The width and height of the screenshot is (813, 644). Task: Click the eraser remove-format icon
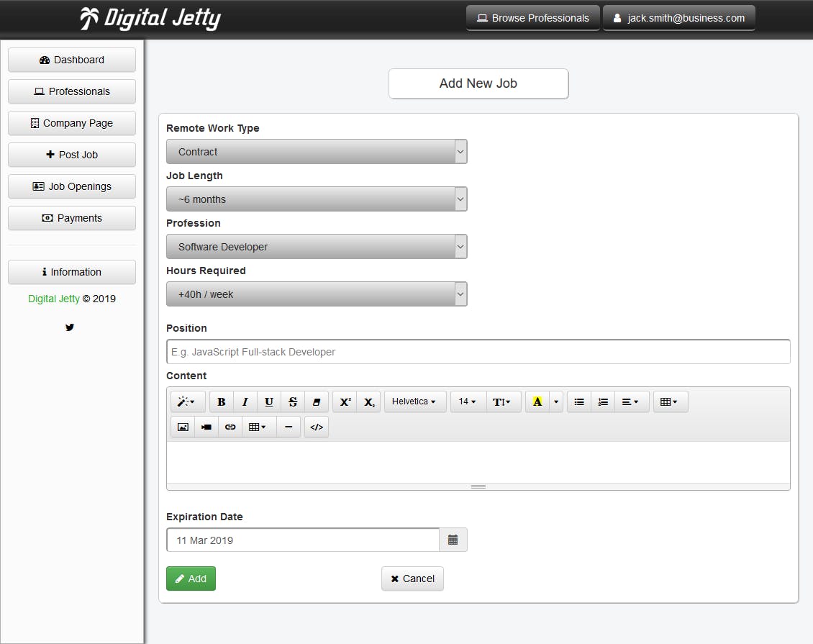pos(317,402)
